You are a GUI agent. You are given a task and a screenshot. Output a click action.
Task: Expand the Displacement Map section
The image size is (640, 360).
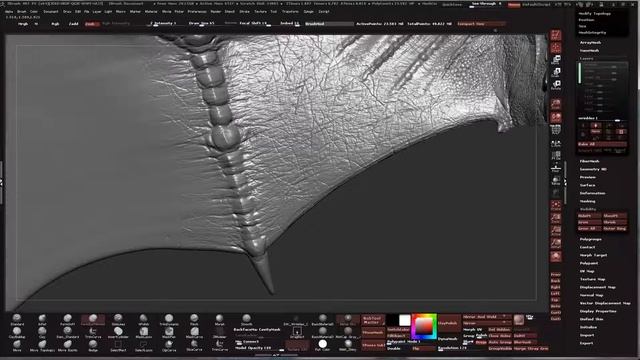(x=598, y=287)
